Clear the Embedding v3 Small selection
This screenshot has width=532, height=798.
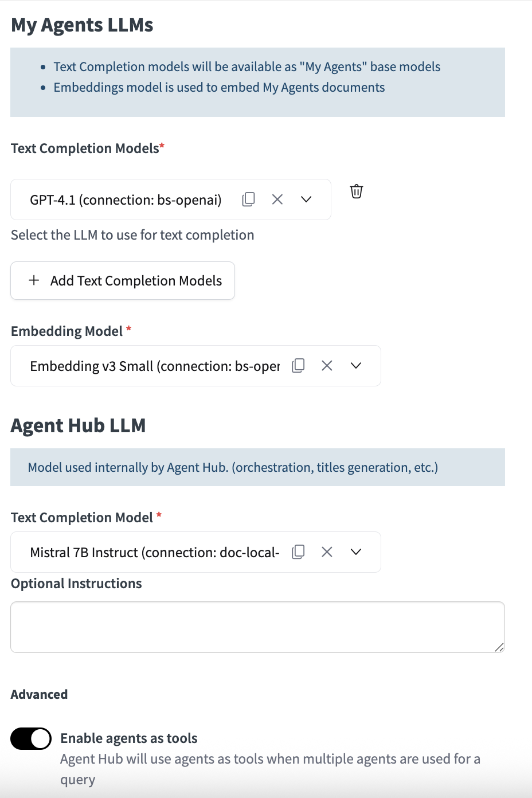[x=327, y=366]
